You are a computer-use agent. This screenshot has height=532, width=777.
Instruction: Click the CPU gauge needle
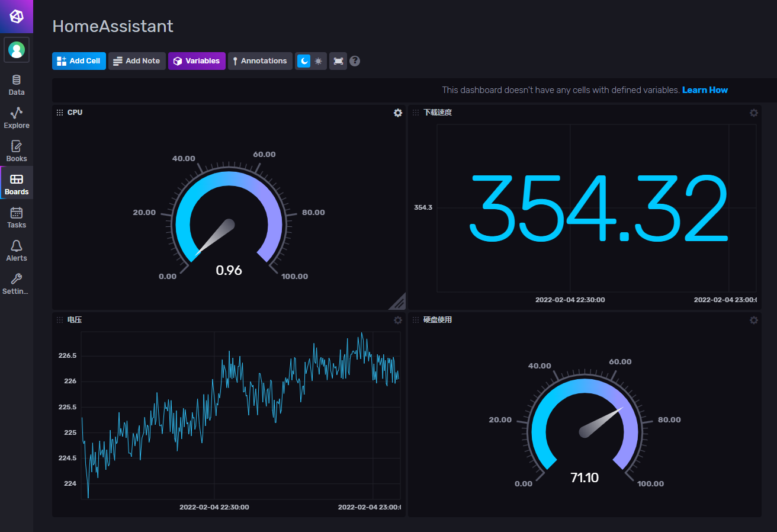(x=217, y=237)
